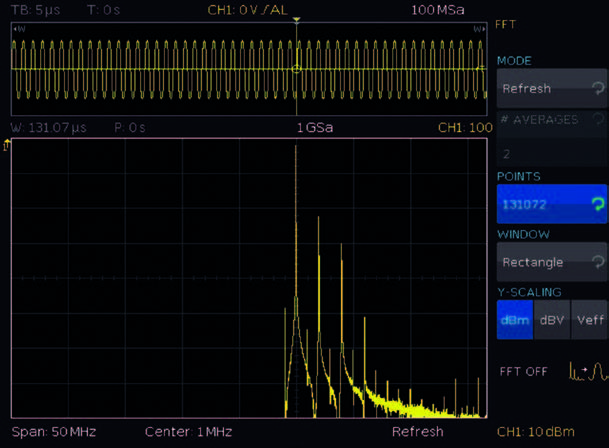
Task: Click the rotary icon on WINDOW Rectangle
Action: [x=597, y=262]
